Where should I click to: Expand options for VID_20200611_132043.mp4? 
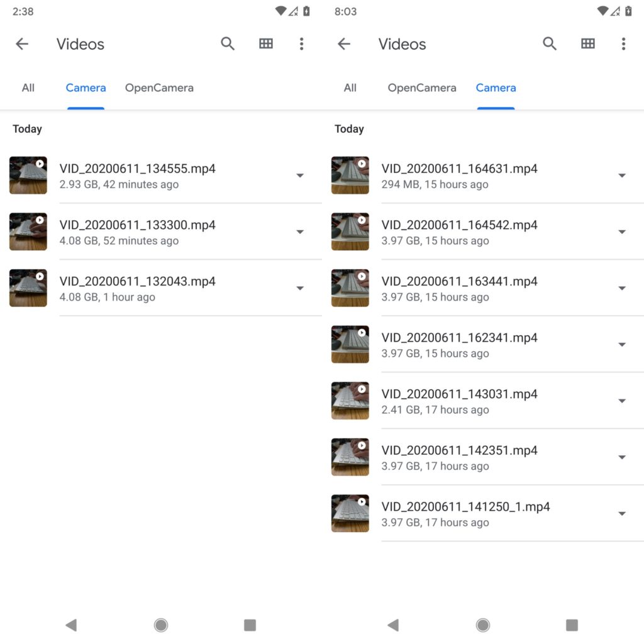(x=300, y=288)
